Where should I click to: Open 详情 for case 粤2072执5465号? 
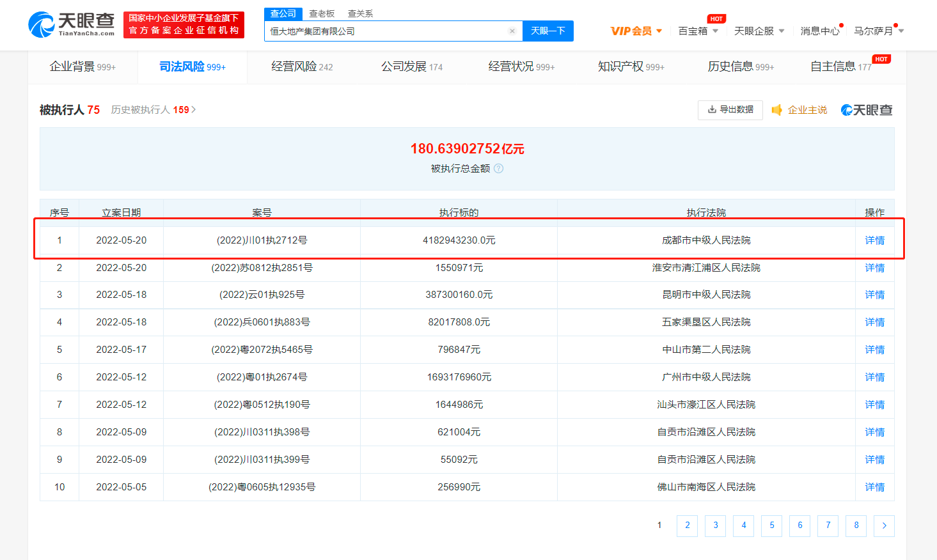(x=874, y=350)
